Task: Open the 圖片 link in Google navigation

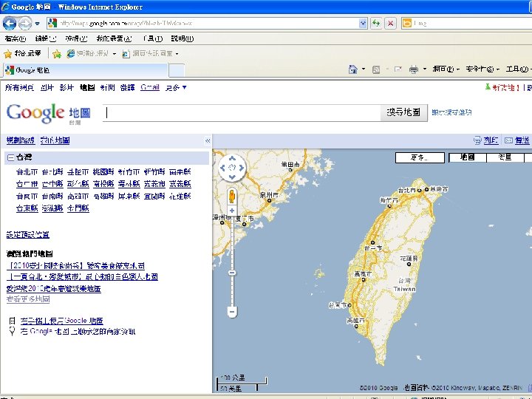Action: (x=47, y=87)
